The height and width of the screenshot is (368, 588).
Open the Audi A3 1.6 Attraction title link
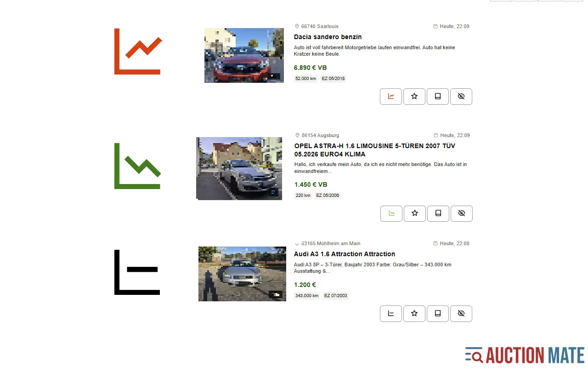pos(345,254)
